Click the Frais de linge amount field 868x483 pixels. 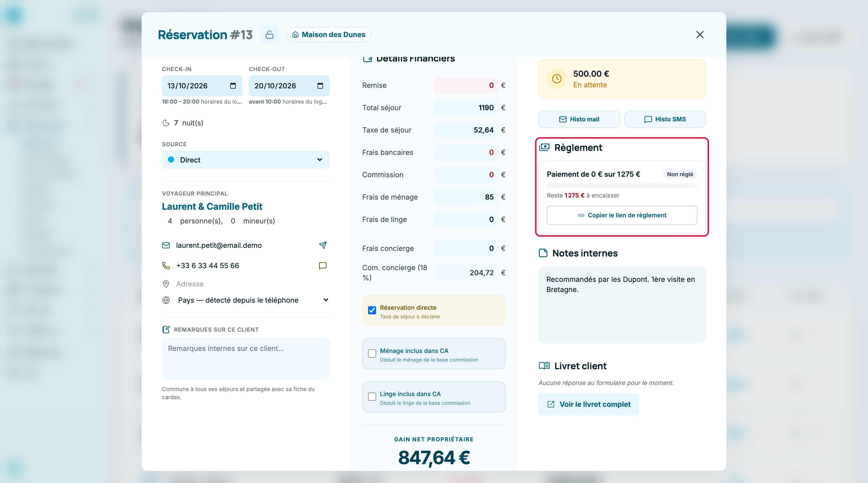(466, 219)
